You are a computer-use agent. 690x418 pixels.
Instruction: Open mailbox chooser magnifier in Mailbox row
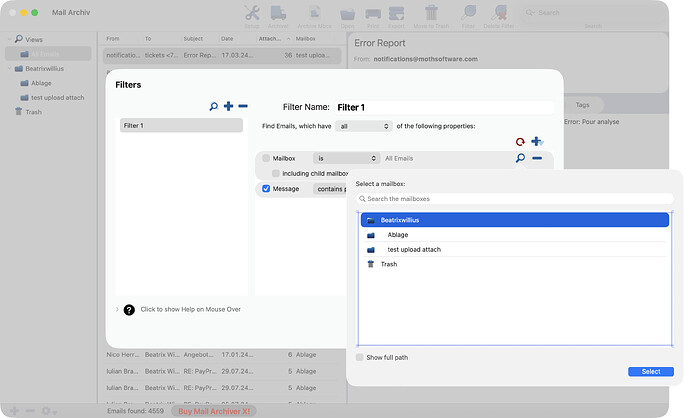pyautogui.click(x=521, y=158)
